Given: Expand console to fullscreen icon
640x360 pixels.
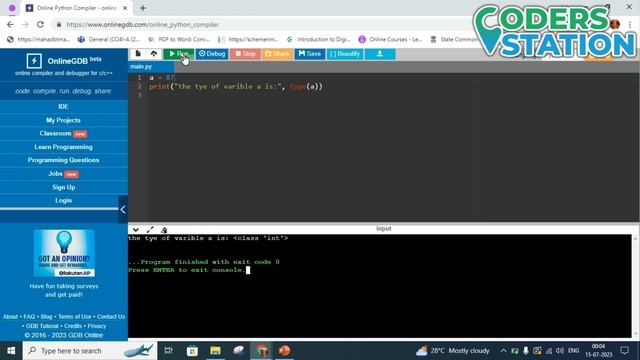Looking at the screenshot, I should [x=150, y=230].
